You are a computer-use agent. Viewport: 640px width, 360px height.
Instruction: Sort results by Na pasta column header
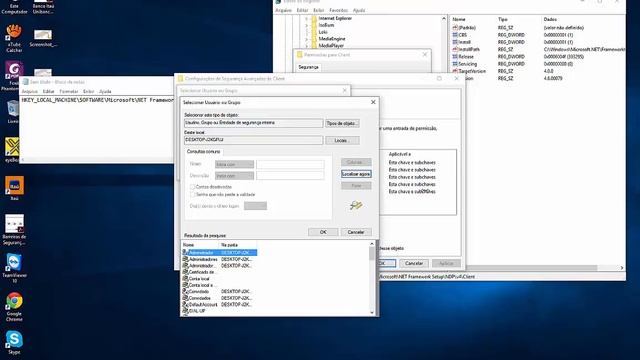237,245
